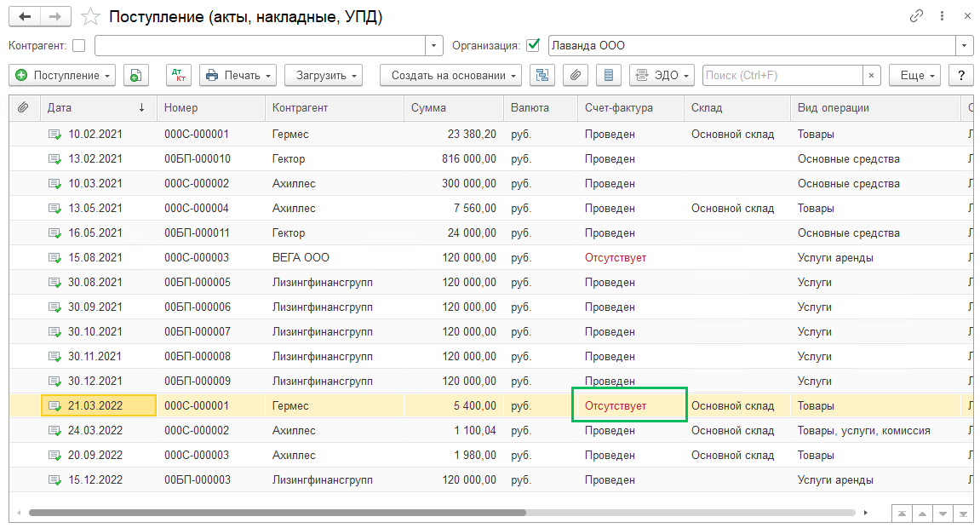Open the Печать menu
This screenshot has width=980, height=528.
(239, 76)
